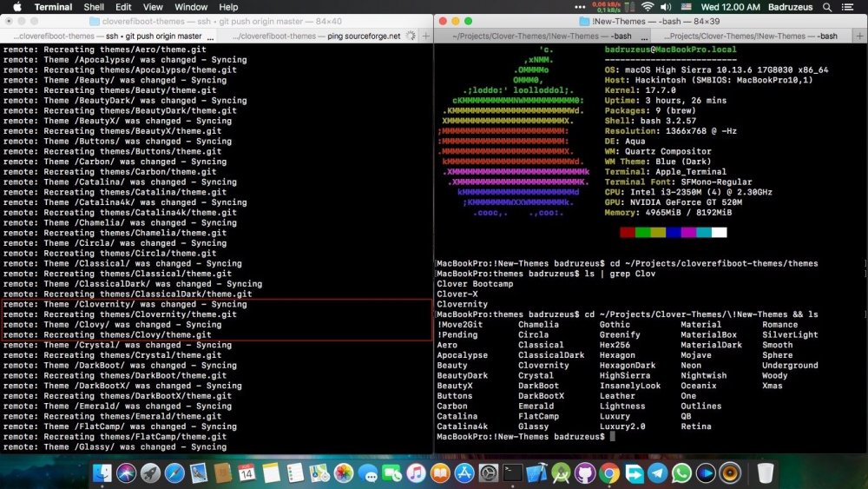
Task: Select first -bash tab in New-Themes window
Action: 542,36
